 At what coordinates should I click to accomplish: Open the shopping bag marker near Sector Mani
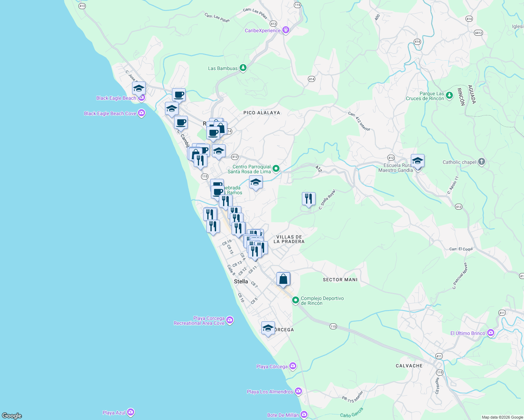[x=283, y=279]
